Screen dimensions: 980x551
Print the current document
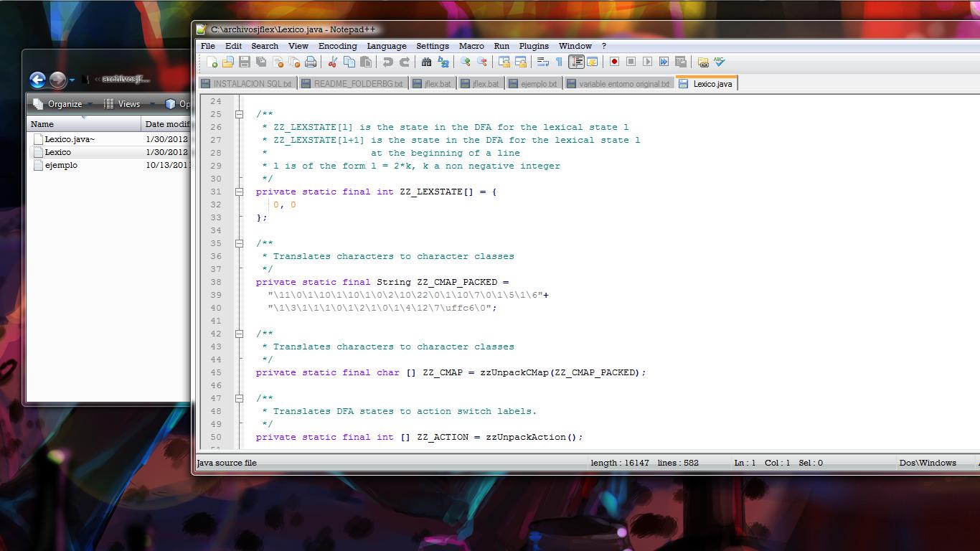point(310,63)
